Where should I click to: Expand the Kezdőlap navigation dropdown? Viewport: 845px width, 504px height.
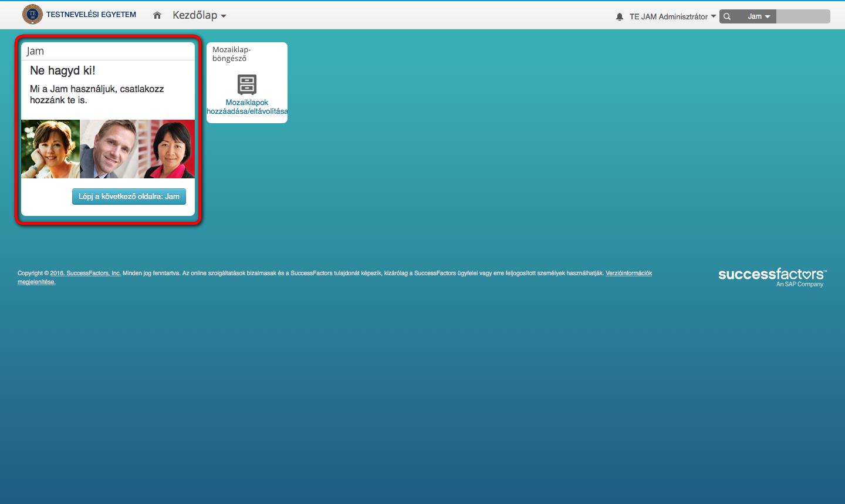(199, 16)
